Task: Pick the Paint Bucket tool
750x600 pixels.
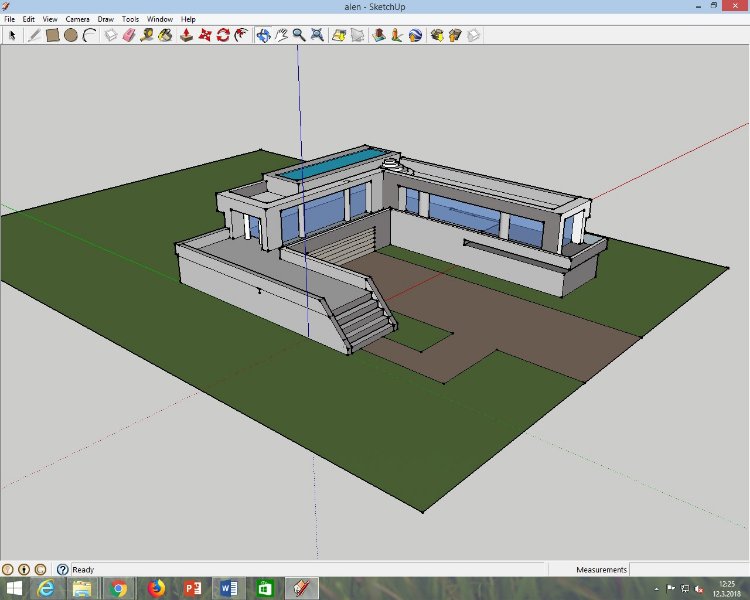Action: (165, 35)
